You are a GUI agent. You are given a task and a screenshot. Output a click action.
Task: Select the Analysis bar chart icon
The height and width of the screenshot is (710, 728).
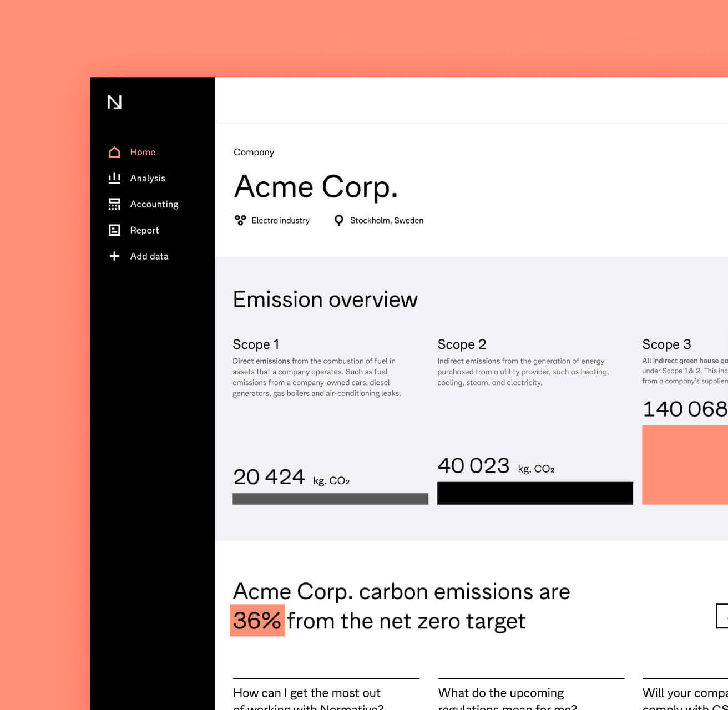click(x=114, y=178)
